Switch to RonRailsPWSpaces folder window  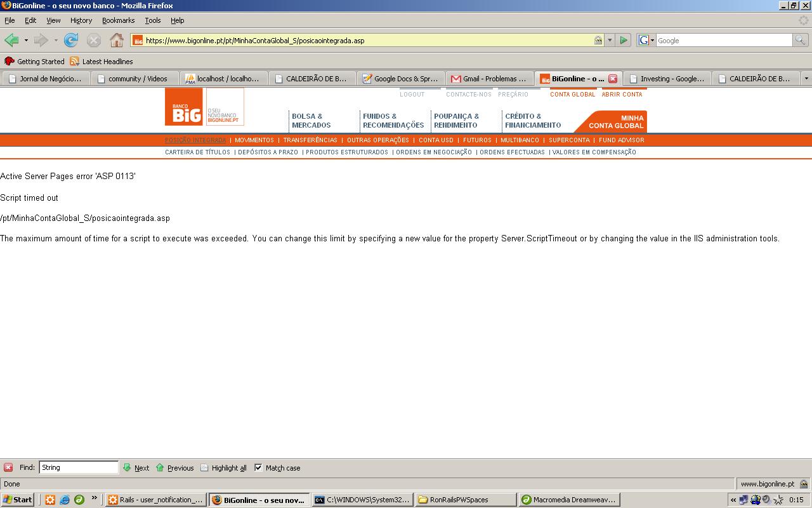(466, 500)
